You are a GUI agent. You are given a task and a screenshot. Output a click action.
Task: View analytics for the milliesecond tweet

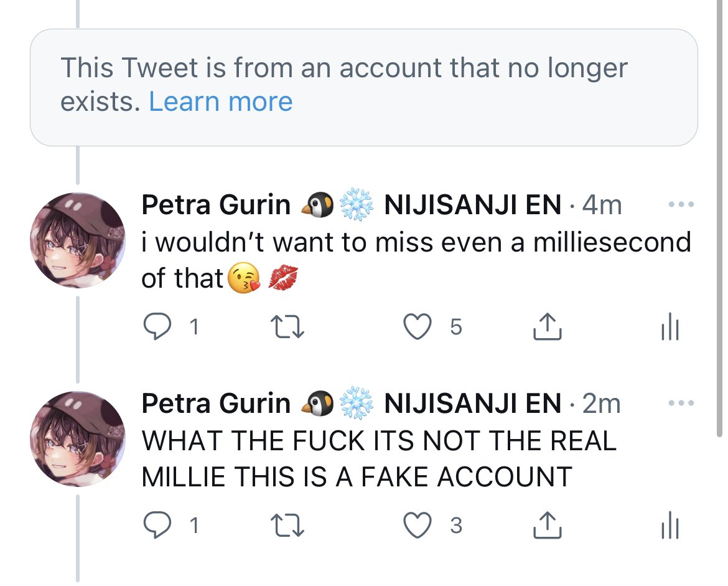pyautogui.click(x=670, y=326)
